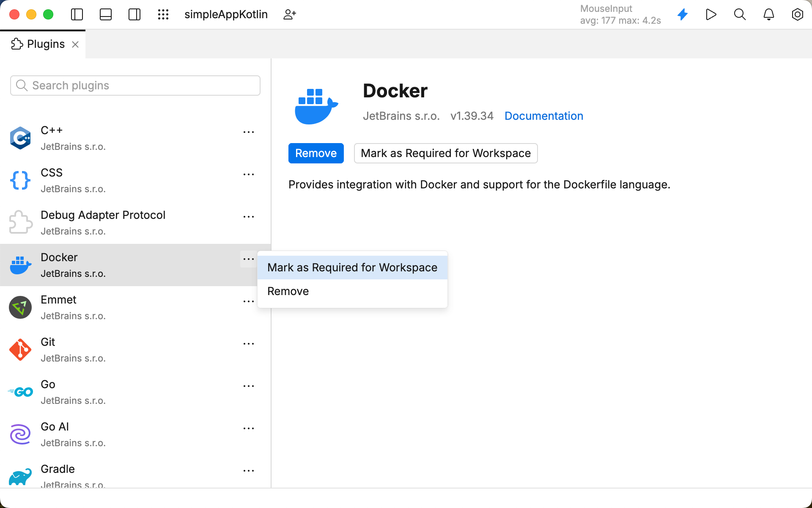Toggle the bottom panel
Screen dimensions: 812x508
[105, 14]
